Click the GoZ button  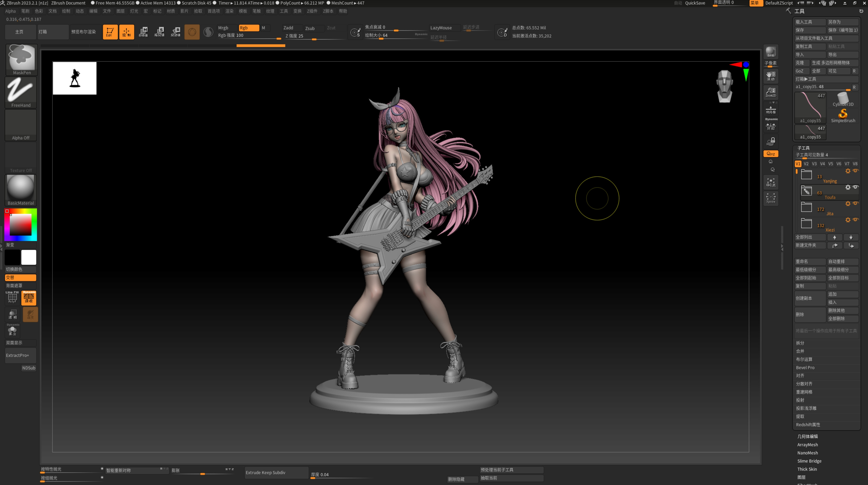(802, 71)
